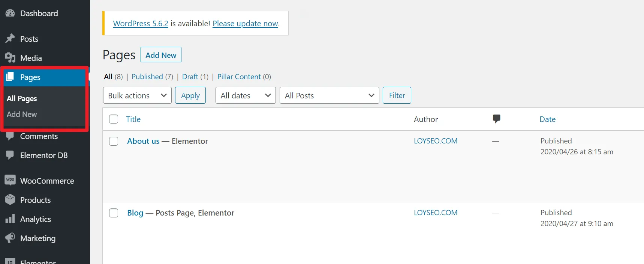Screen dimensions: 644x264
Task: Open the All Posts filter dropdown
Action: pyautogui.click(x=329, y=95)
